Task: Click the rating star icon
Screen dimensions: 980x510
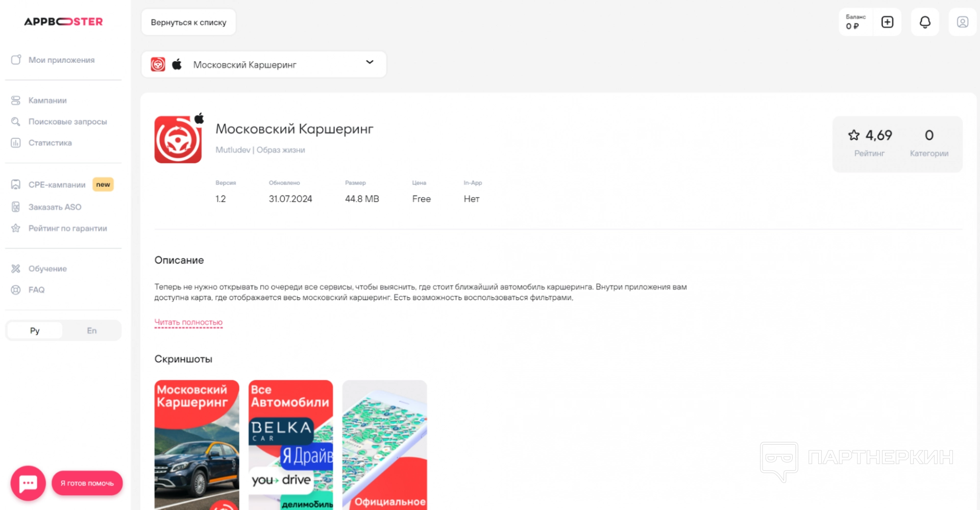Action: tap(853, 135)
